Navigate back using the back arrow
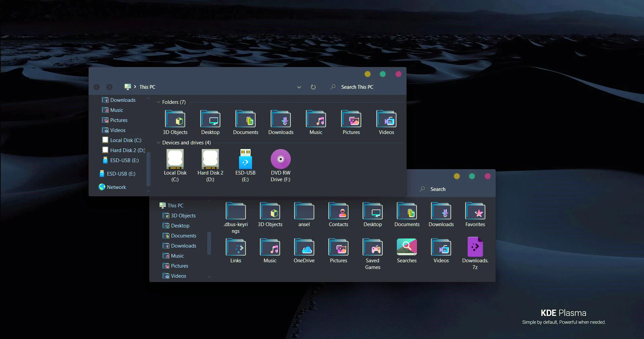 [97, 87]
